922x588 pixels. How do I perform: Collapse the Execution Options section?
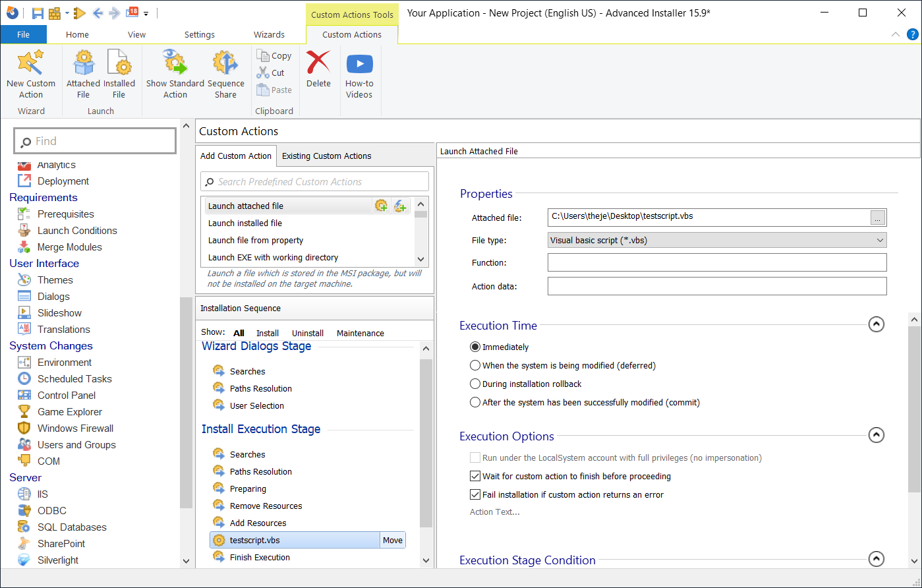pos(876,435)
